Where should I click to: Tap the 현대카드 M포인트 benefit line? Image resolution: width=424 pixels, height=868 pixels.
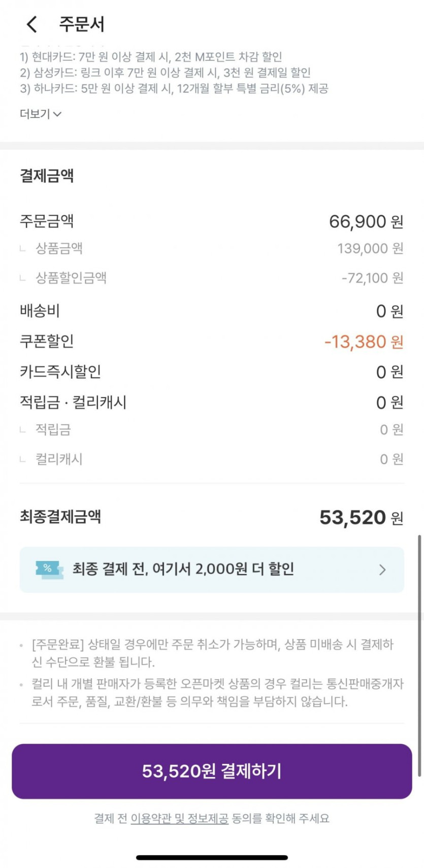click(151, 56)
